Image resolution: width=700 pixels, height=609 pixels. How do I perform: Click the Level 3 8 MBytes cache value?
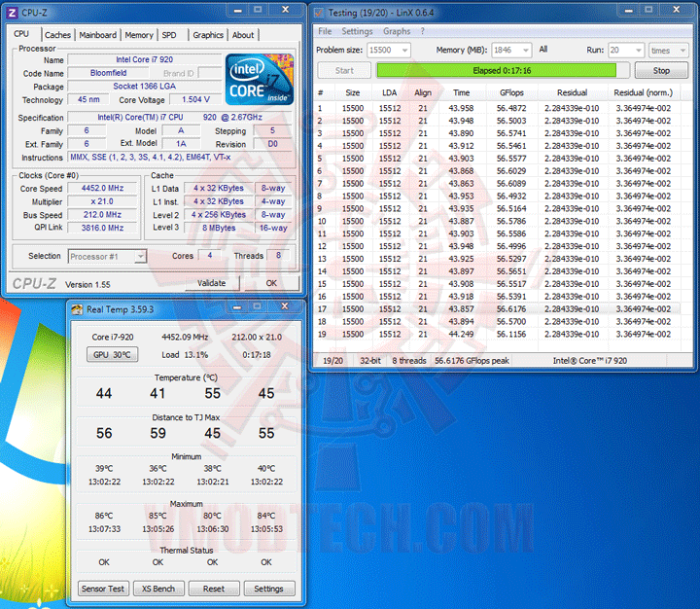(219, 228)
